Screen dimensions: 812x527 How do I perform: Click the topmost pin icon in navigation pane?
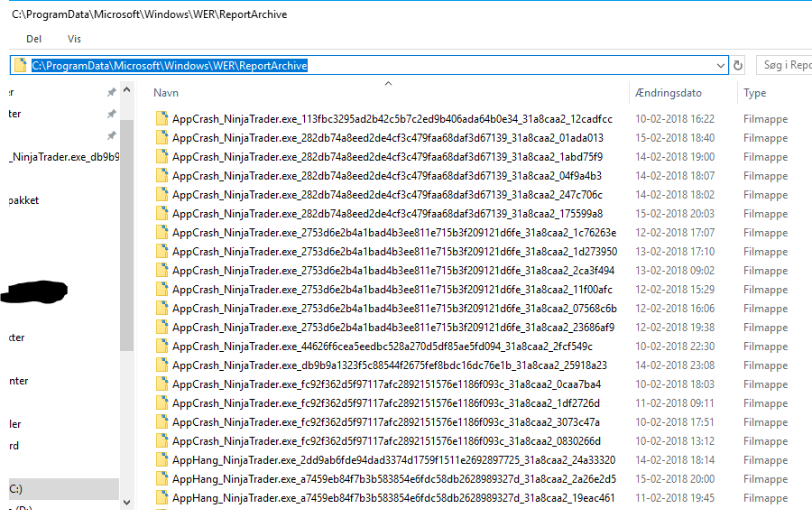pos(111,92)
